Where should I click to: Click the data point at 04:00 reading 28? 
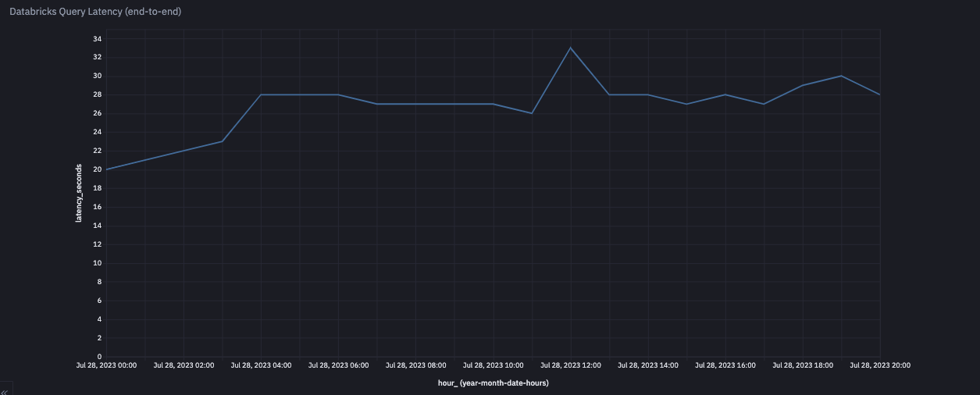261,94
